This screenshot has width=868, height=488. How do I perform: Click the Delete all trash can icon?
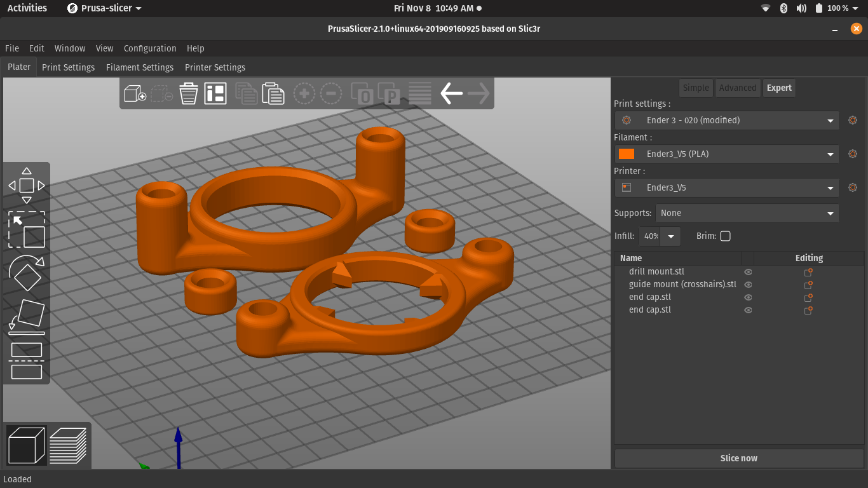pyautogui.click(x=189, y=94)
